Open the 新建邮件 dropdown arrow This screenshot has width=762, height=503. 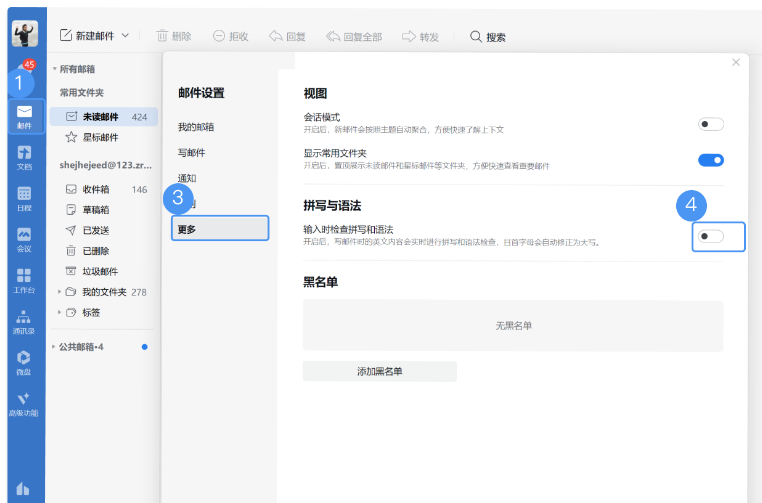[x=125, y=36]
